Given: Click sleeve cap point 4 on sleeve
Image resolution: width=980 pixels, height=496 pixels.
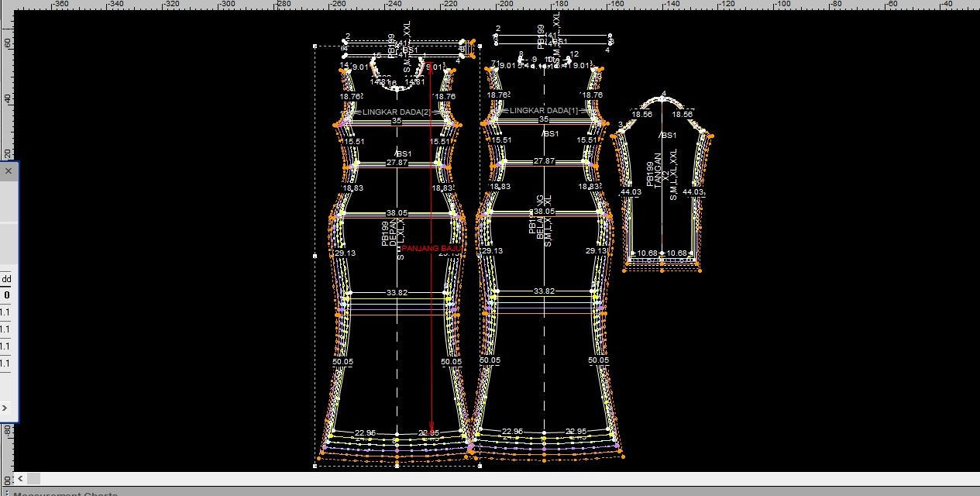Looking at the screenshot, I should point(663,96).
